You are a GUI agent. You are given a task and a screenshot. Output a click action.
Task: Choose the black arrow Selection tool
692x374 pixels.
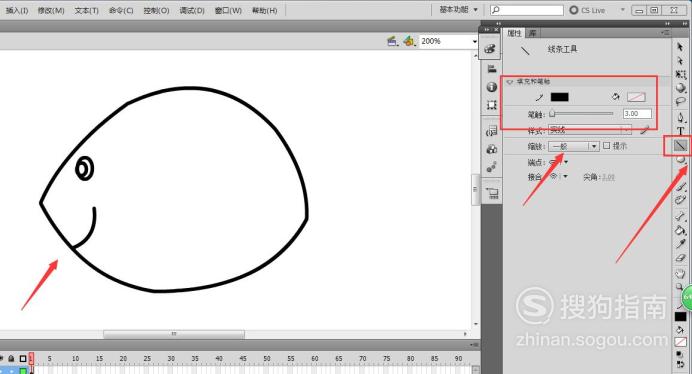coord(680,47)
